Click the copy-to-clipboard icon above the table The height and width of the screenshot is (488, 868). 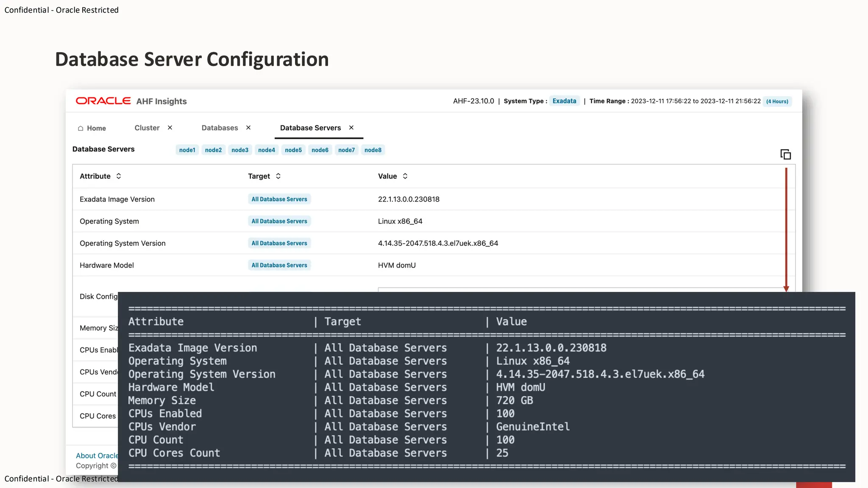(785, 154)
